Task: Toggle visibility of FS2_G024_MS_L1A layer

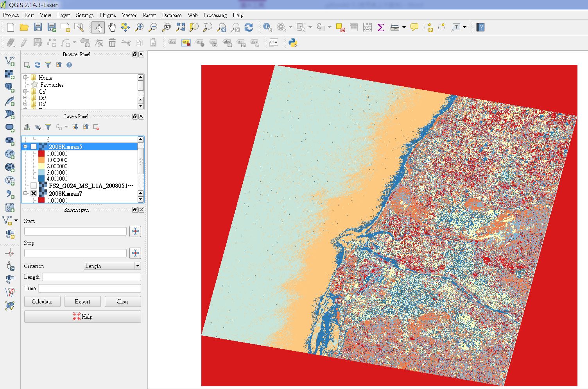Action: click(34, 186)
